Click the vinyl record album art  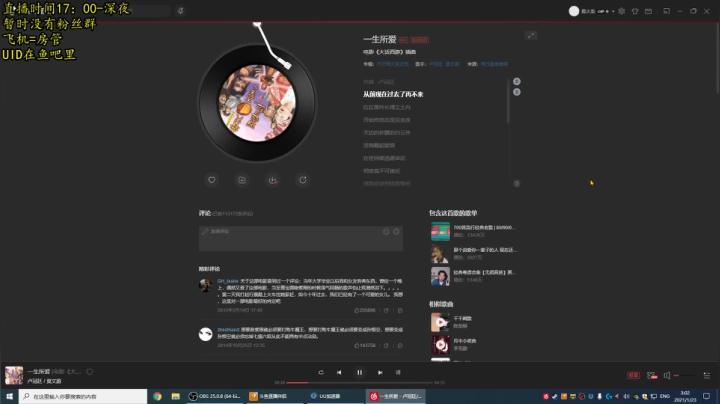(257, 103)
